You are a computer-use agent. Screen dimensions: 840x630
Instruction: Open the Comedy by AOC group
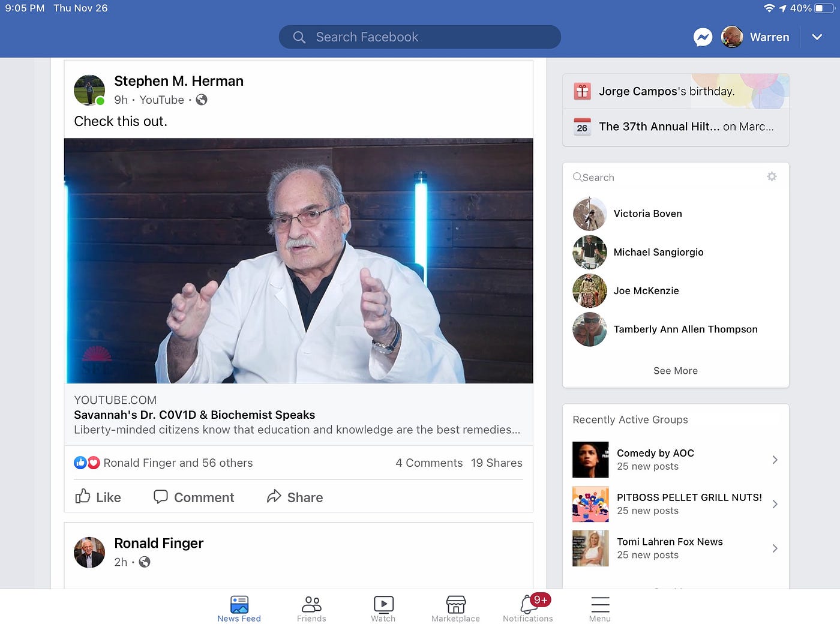(676, 460)
